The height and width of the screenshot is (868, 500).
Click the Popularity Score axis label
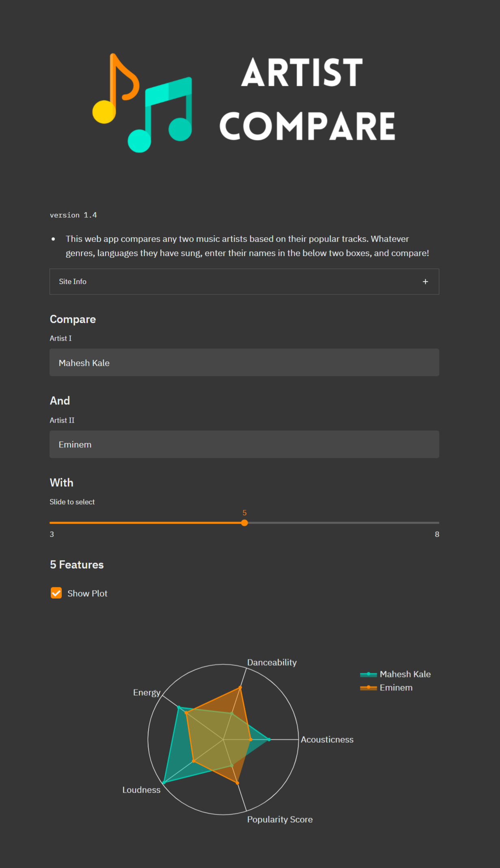click(280, 819)
